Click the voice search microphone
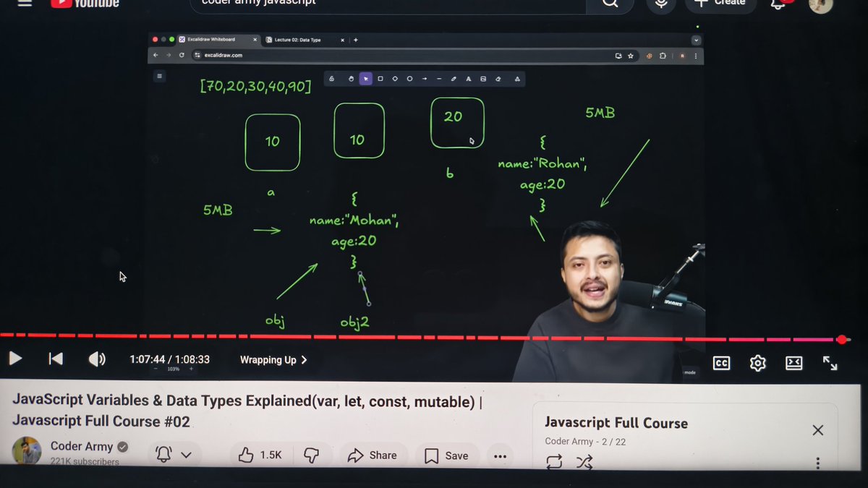868x488 pixels. click(x=661, y=4)
